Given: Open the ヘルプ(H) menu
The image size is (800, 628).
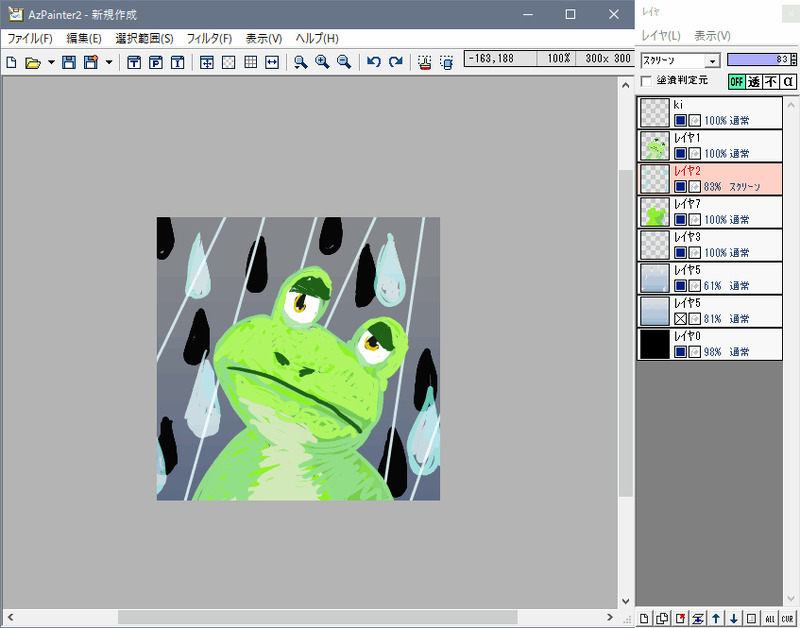Looking at the screenshot, I should point(317,39).
